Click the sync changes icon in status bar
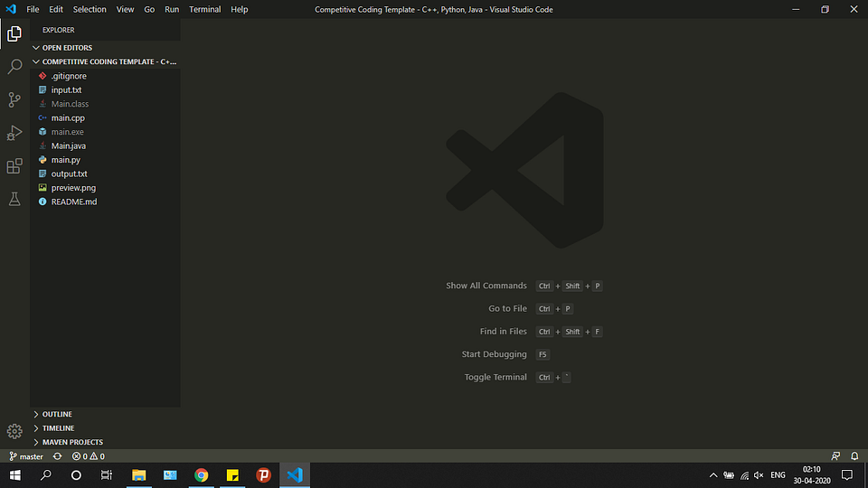 click(x=57, y=456)
